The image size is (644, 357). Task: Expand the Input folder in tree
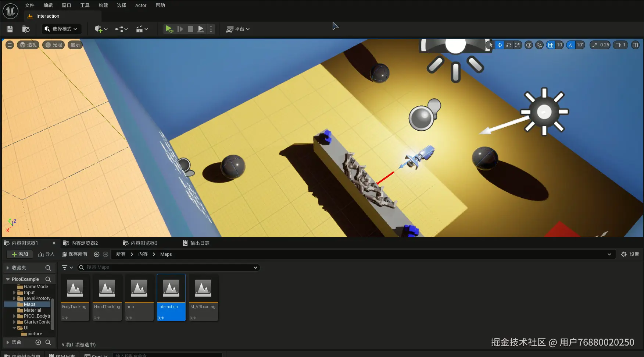[14, 293]
